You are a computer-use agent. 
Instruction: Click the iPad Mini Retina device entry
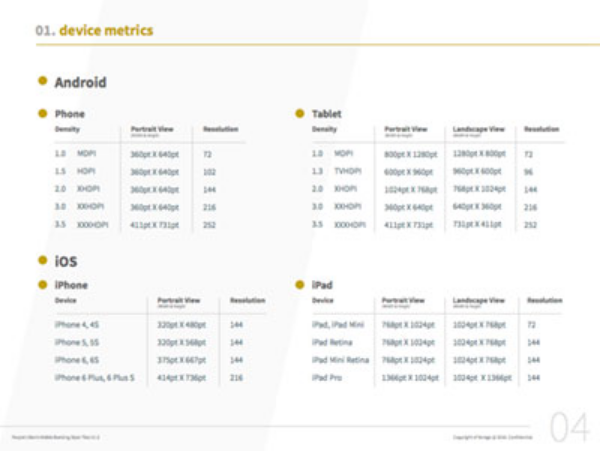(340, 360)
